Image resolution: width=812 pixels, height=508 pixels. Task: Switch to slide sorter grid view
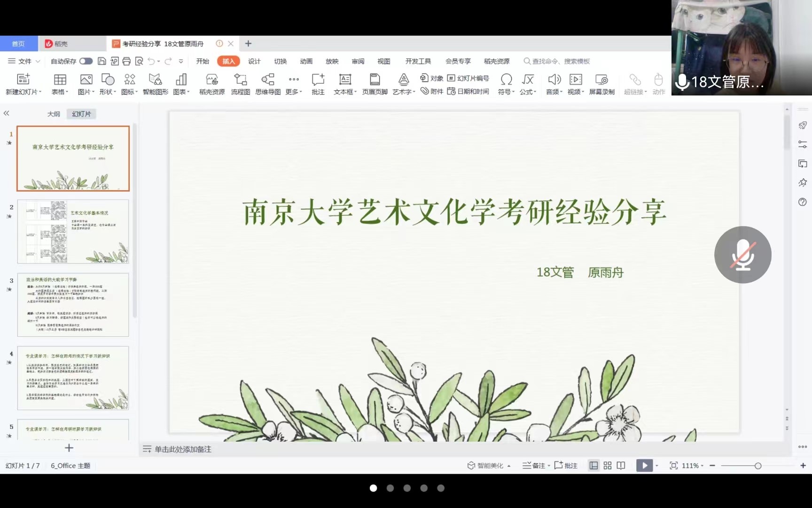click(608, 465)
